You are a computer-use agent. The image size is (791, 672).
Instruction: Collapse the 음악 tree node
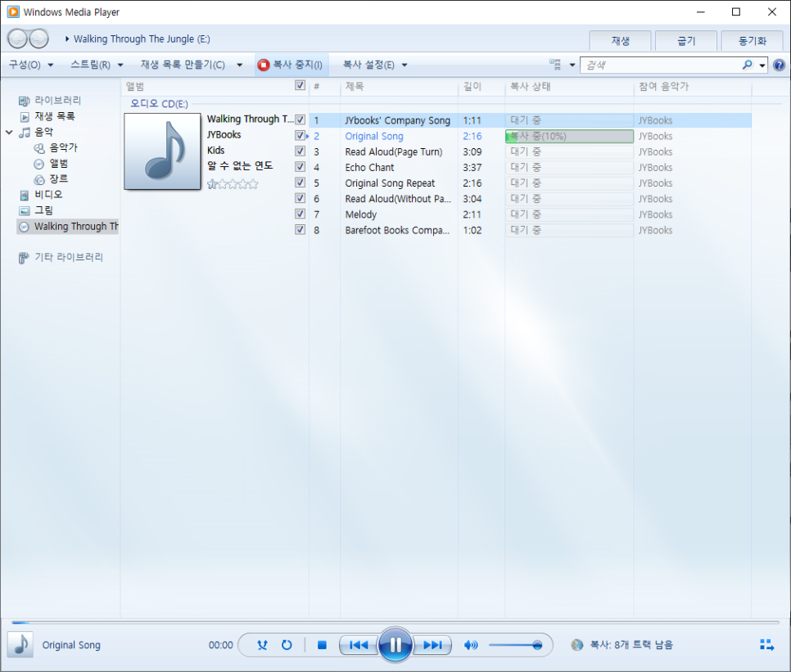(x=9, y=132)
